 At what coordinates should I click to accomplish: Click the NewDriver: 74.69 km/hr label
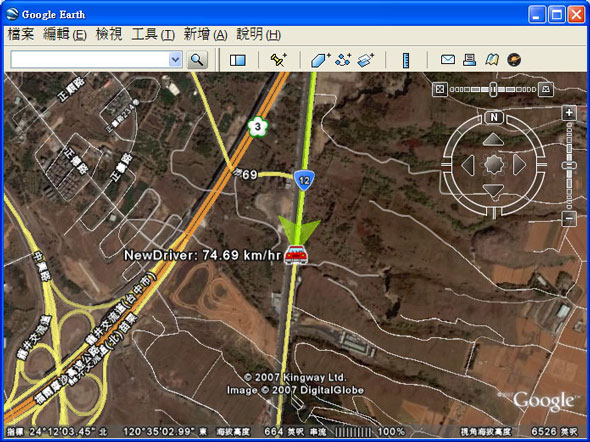[202, 255]
